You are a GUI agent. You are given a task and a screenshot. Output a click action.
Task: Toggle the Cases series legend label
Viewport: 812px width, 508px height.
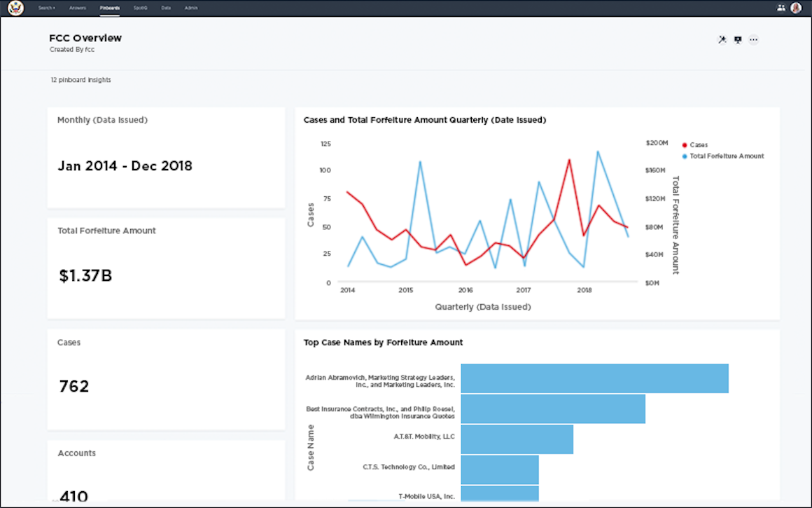point(699,145)
